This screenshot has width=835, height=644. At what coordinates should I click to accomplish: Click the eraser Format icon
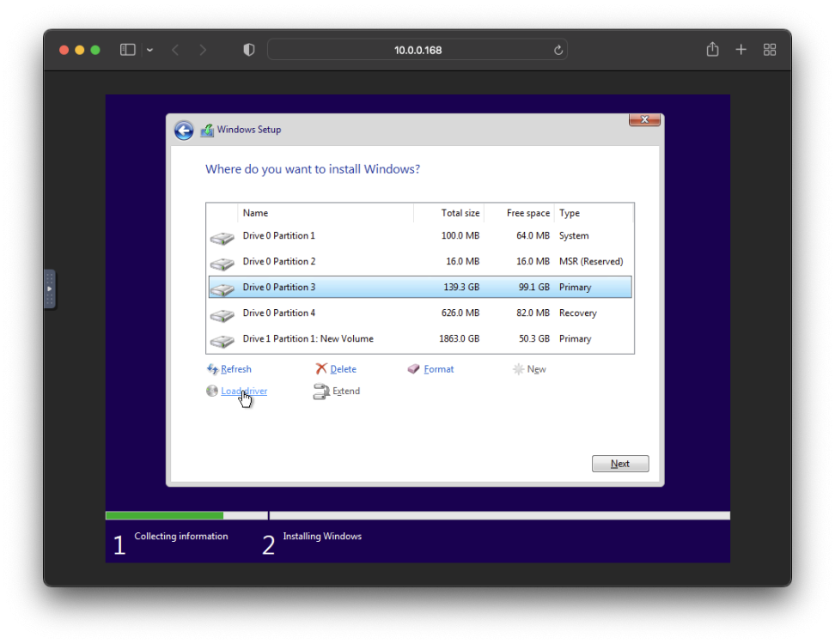(x=414, y=369)
